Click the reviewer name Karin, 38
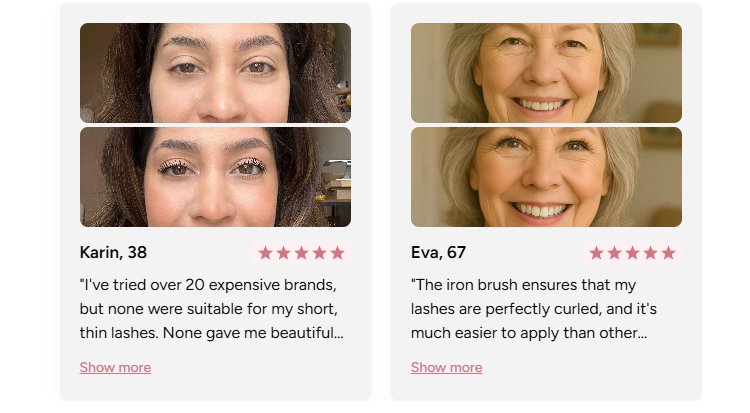750x413 pixels. 113,253
